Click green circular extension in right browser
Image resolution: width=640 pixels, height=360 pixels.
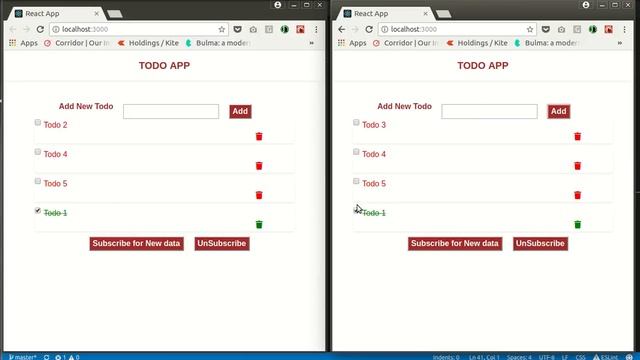pos(593,29)
